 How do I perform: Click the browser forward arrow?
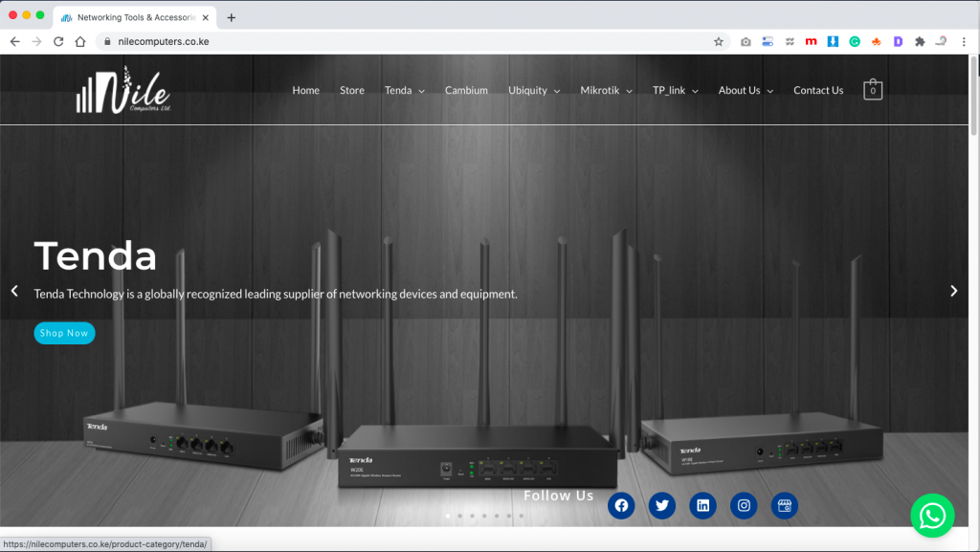tap(37, 41)
